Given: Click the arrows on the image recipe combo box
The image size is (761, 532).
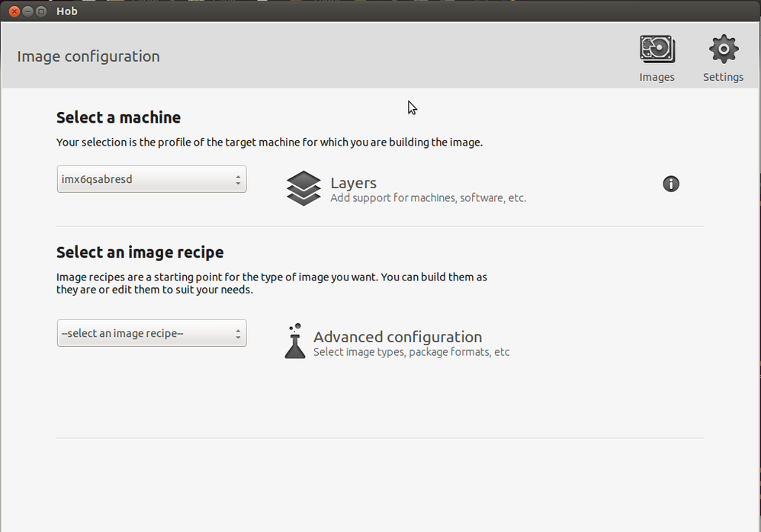Looking at the screenshot, I should [x=238, y=334].
